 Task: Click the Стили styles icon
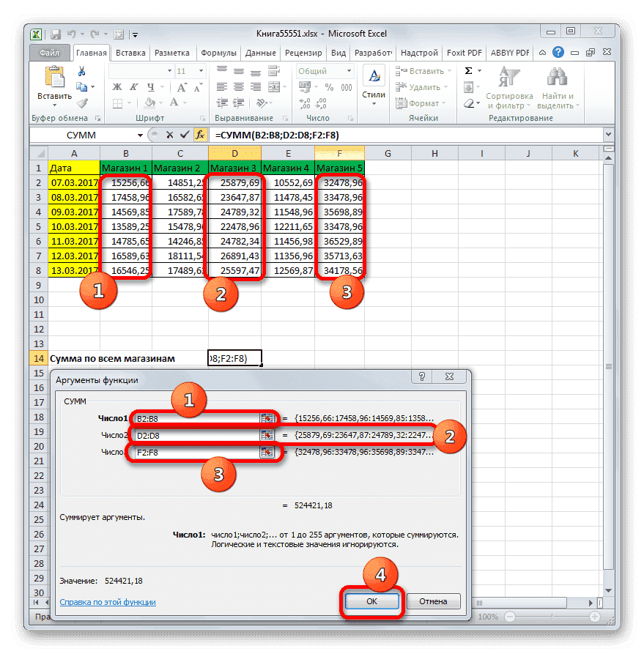pyautogui.click(x=374, y=84)
